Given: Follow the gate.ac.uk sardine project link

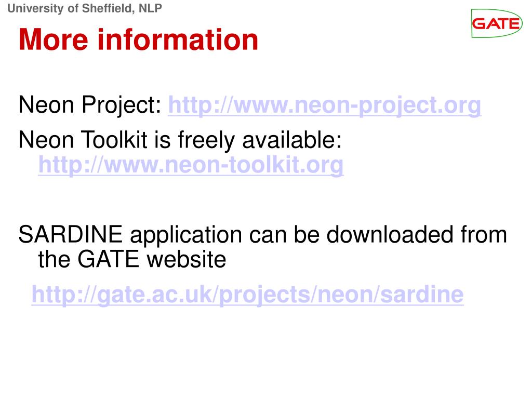Looking at the screenshot, I should [247, 295].
